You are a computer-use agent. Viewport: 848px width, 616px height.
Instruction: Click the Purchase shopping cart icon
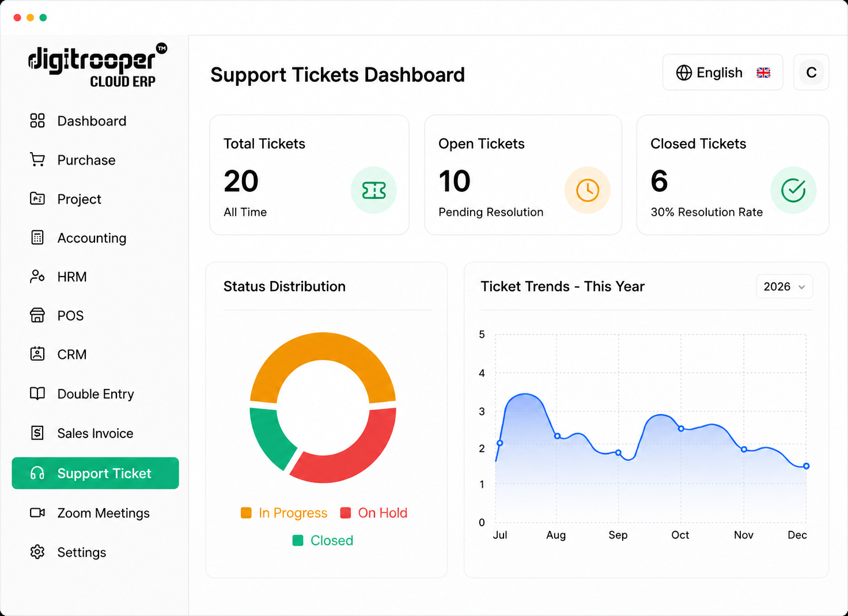tap(37, 160)
